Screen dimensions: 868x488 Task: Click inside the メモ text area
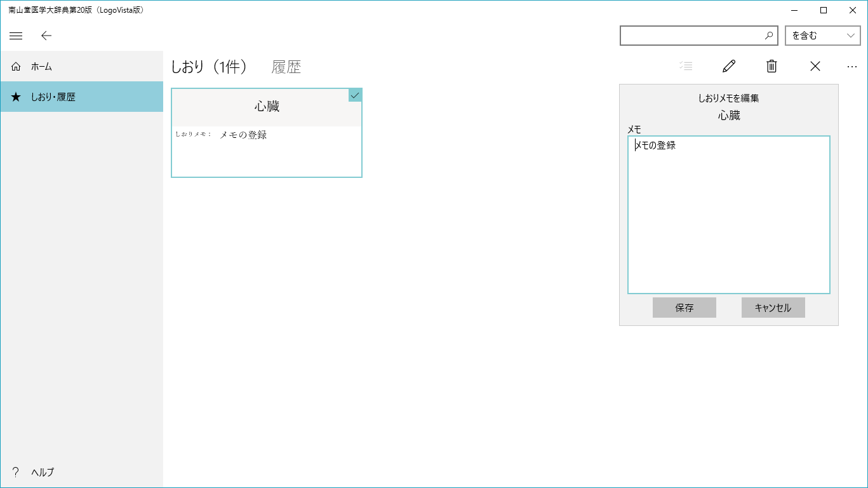coord(728,216)
